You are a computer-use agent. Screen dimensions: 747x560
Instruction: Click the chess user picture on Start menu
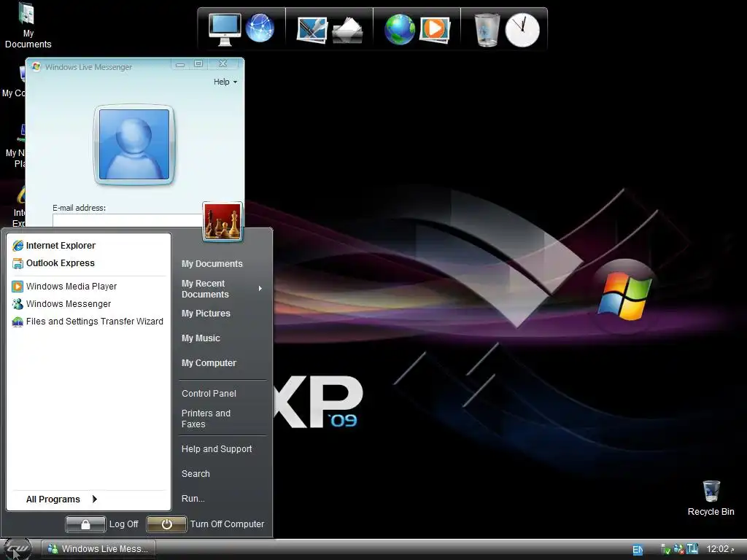pos(222,222)
